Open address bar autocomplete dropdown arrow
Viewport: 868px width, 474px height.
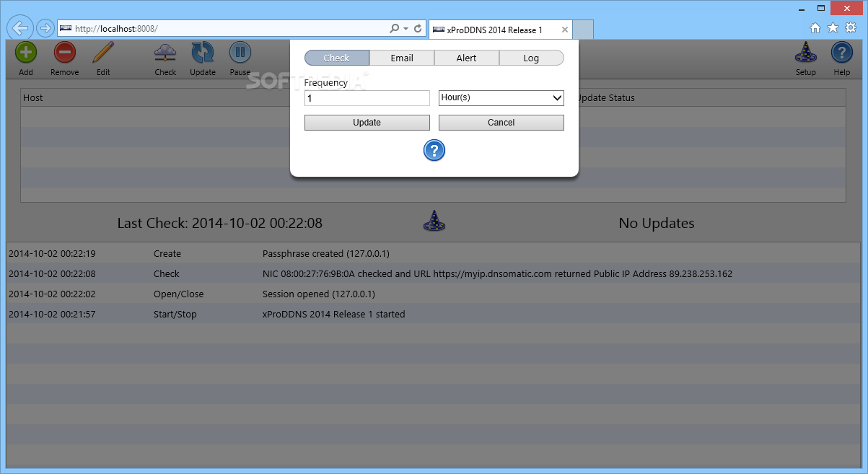pyautogui.click(x=406, y=29)
